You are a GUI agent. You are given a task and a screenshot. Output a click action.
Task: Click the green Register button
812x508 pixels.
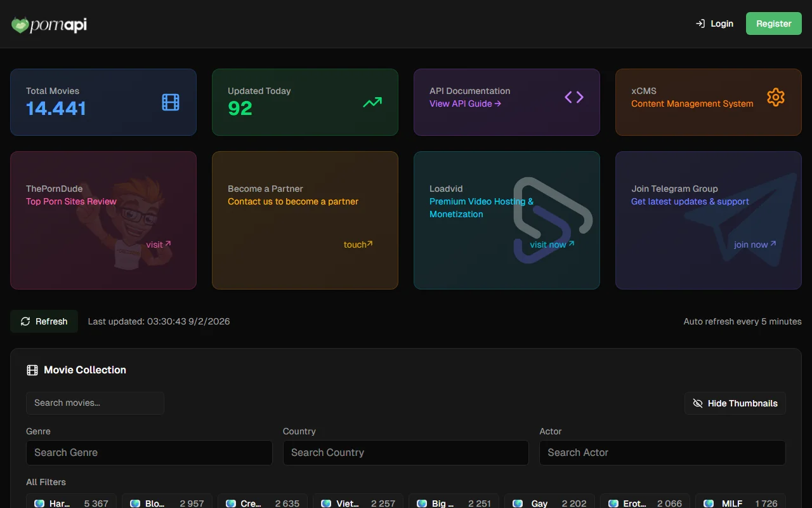point(773,23)
